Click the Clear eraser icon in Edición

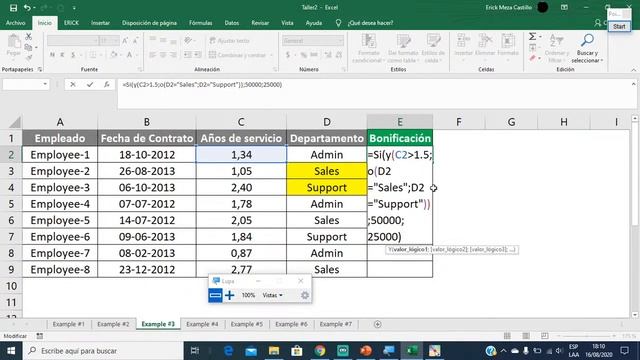click(x=533, y=58)
